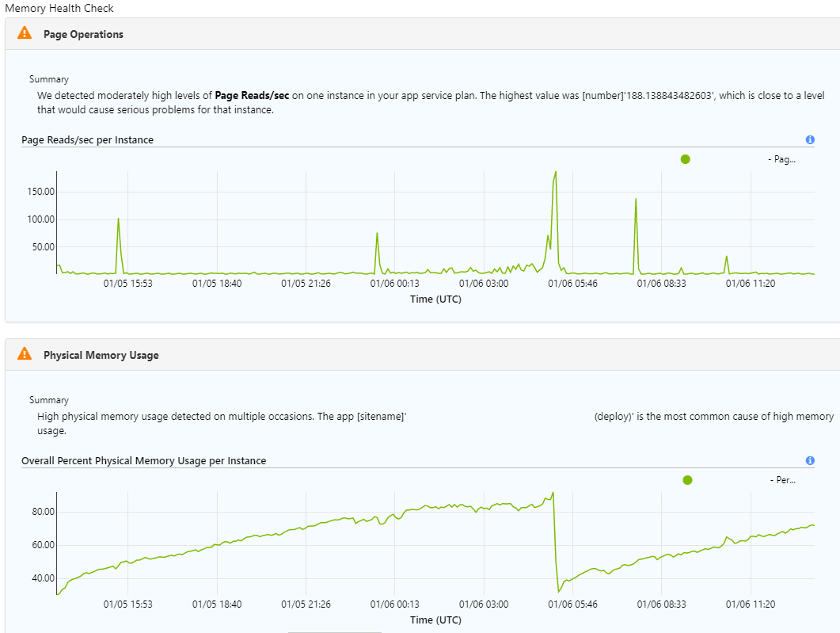The width and height of the screenshot is (840, 633).
Task: Click '01/06 11:20' on Physical Memory chart axis
Action: coord(751,604)
